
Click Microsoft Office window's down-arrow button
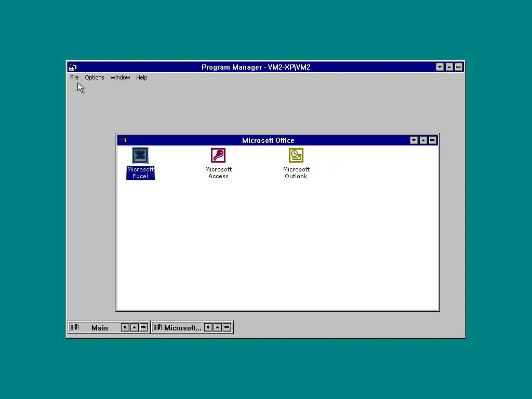tap(414, 140)
